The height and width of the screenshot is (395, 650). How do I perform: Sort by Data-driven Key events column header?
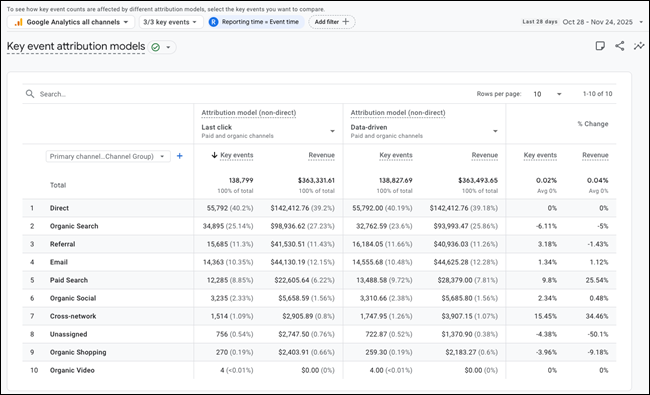click(396, 155)
